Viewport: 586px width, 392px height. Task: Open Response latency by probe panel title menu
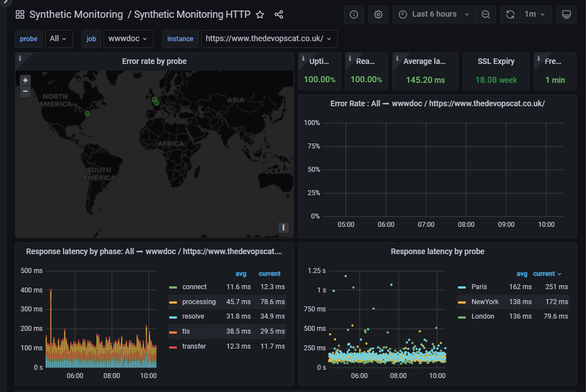click(437, 251)
